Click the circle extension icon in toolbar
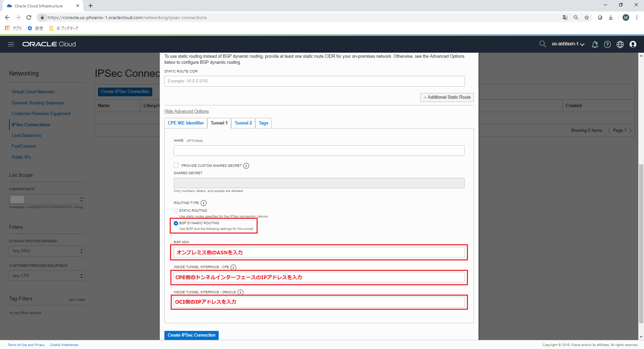The height and width of the screenshot is (349, 644). (x=600, y=17)
